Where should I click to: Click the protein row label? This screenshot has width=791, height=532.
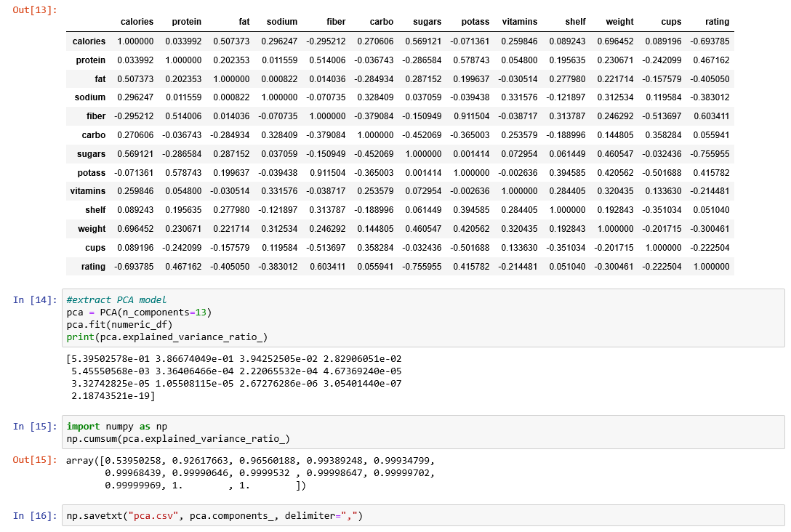(90, 60)
